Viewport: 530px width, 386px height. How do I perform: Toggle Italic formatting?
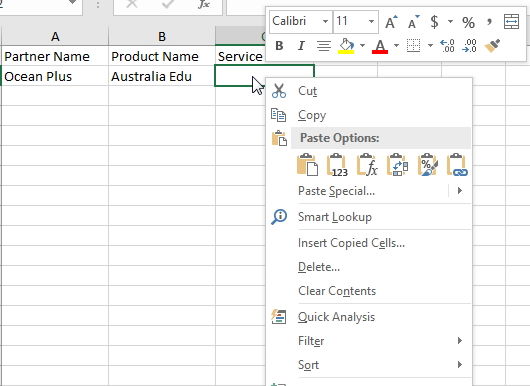301,46
